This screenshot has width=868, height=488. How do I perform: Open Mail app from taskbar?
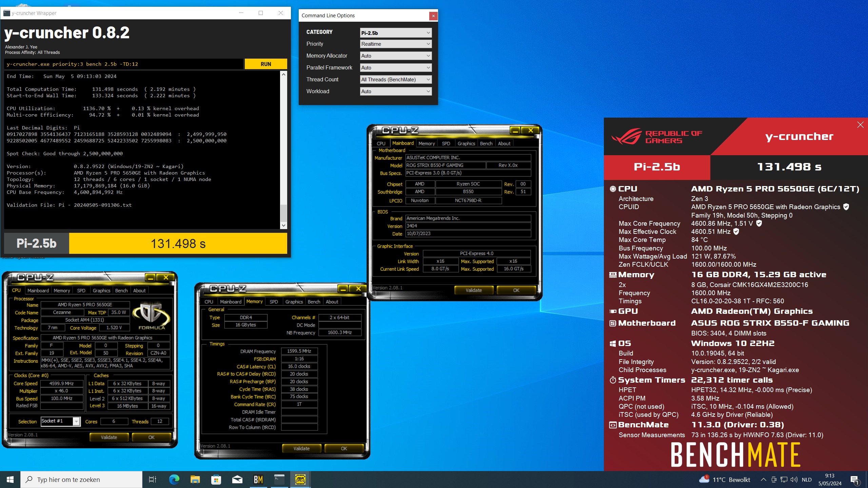click(x=237, y=480)
